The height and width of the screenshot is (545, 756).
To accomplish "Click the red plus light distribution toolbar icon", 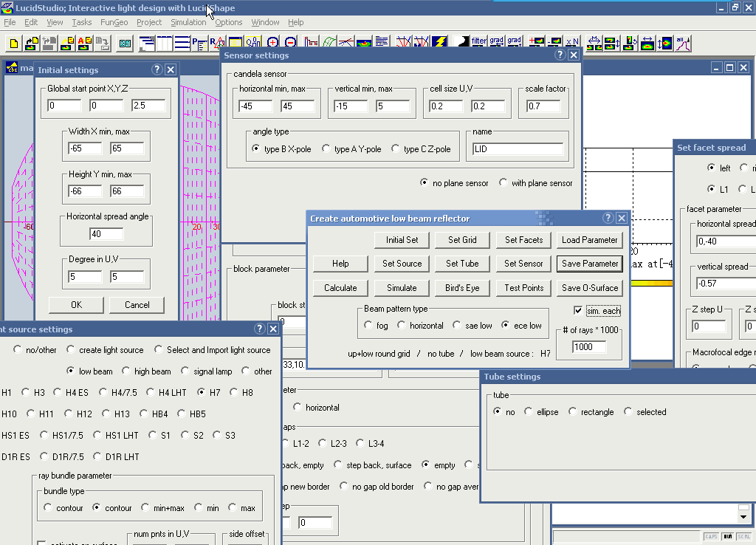I will [537, 42].
